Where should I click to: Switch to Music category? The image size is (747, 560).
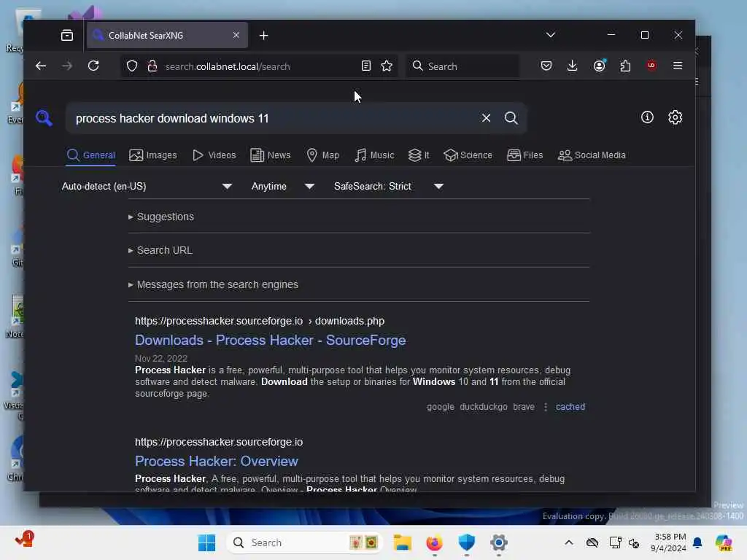[x=374, y=155]
